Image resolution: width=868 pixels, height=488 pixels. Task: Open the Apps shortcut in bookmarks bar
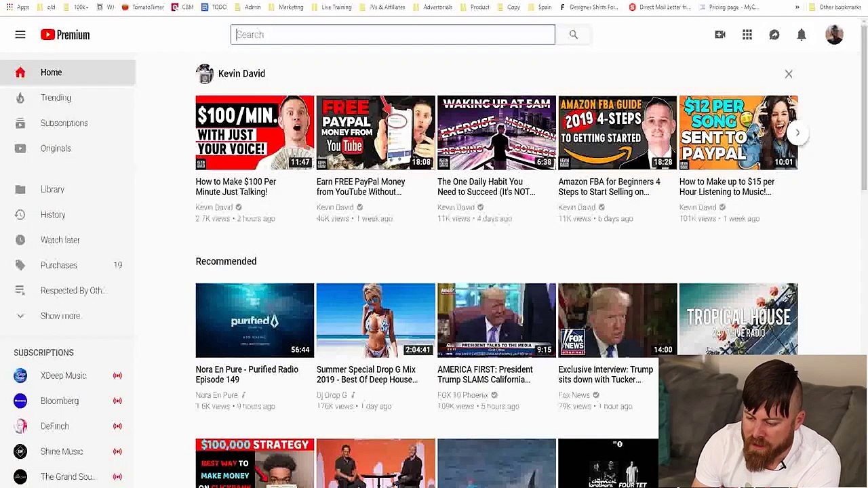(18, 7)
